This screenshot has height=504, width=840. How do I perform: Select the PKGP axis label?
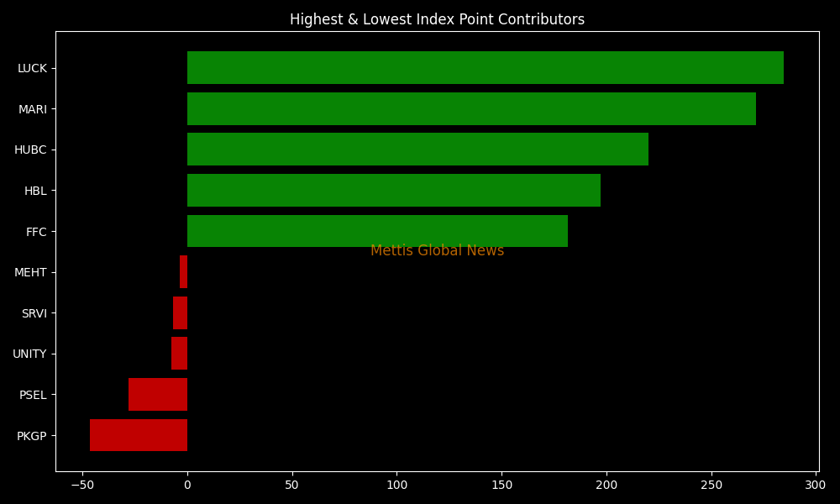pos(32,436)
